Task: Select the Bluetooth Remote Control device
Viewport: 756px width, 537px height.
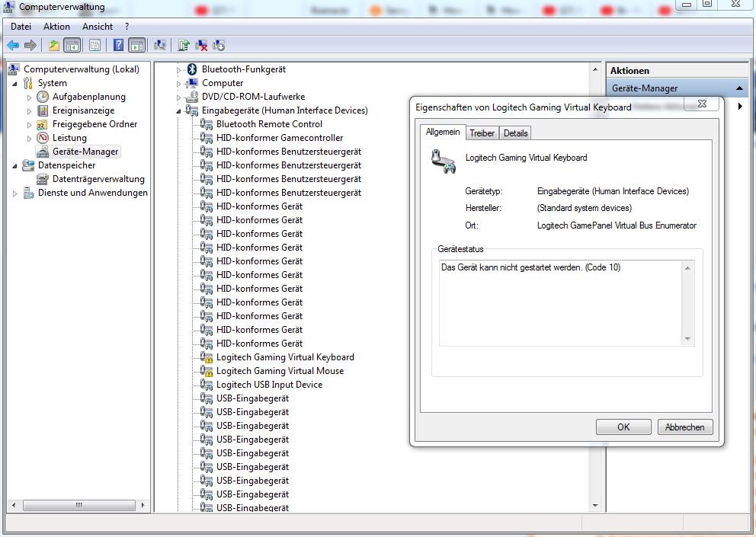Action: point(269,124)
